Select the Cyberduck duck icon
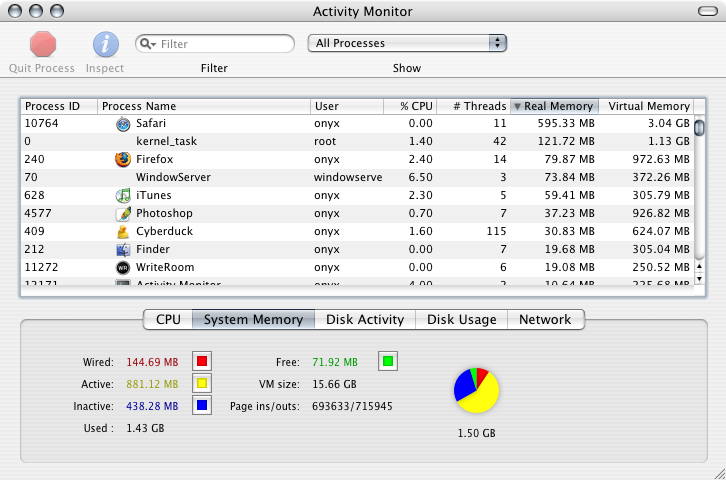This screenshot has width=726, height=480. pos(123,231)
